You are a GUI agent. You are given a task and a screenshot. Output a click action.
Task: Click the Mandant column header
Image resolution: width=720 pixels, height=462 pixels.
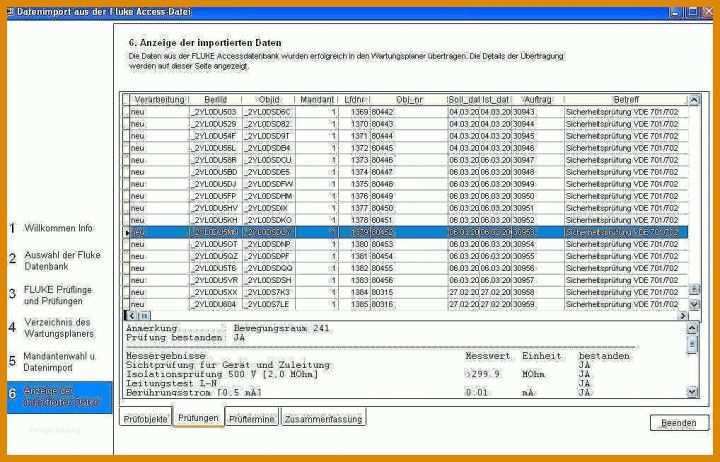[x=317, y=100]
